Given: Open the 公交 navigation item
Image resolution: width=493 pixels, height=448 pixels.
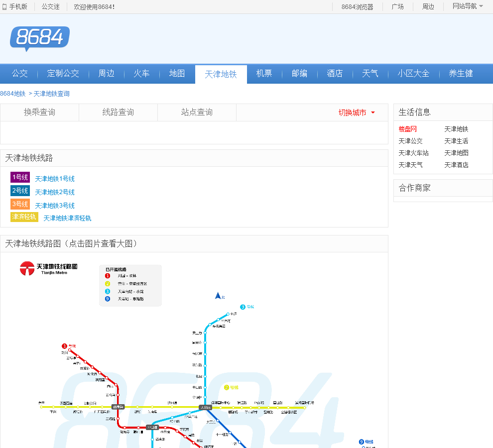Looking at the screenshot, I should click(x=19, y=74).
